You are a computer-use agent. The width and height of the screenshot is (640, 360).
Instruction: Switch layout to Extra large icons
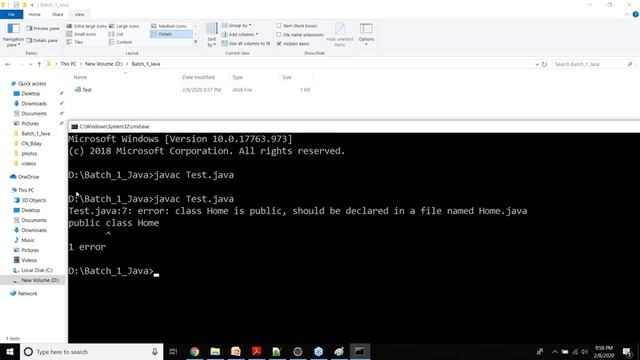tap(87, 26)
